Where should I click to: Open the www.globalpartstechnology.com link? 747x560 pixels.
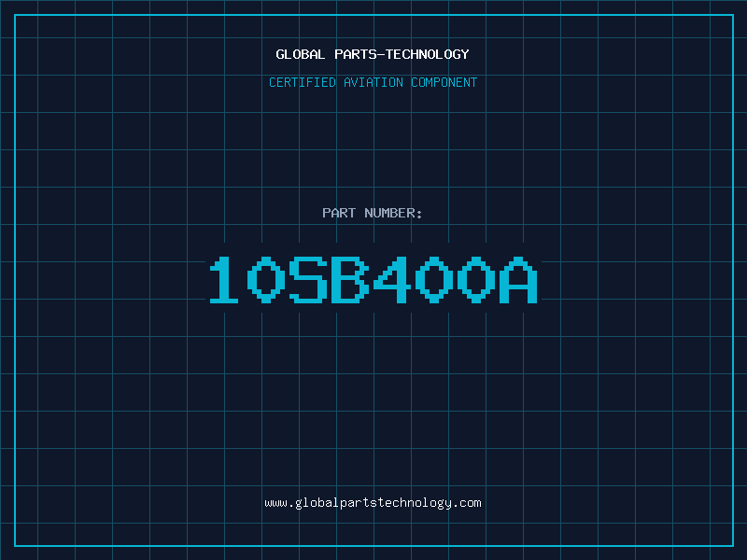click(x=373, y=503)
